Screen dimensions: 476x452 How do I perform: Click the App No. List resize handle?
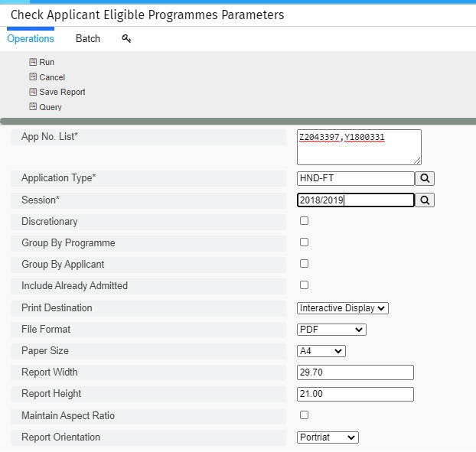pyautogui.click(x=417, y=161)
